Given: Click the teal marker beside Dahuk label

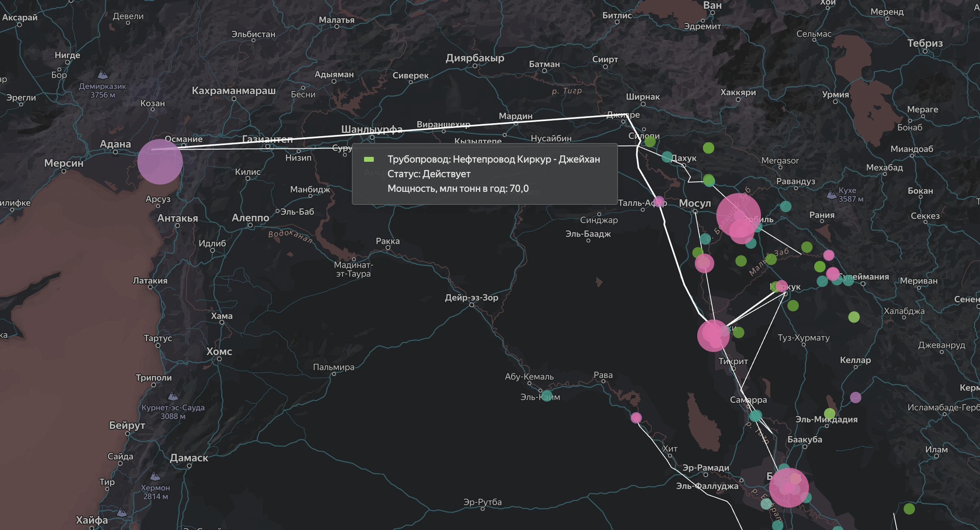Looking at the screenshot, I should pos(667,156).
